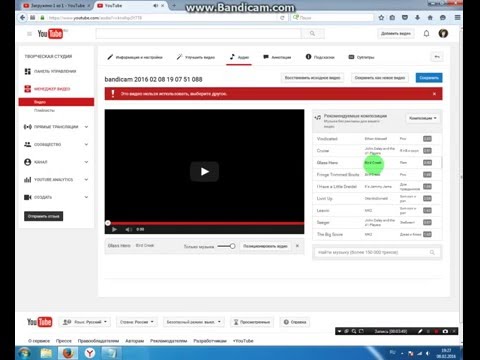Click the browser downloads arrow icon
The image size is (480, 360).
(x=417, y=18)
